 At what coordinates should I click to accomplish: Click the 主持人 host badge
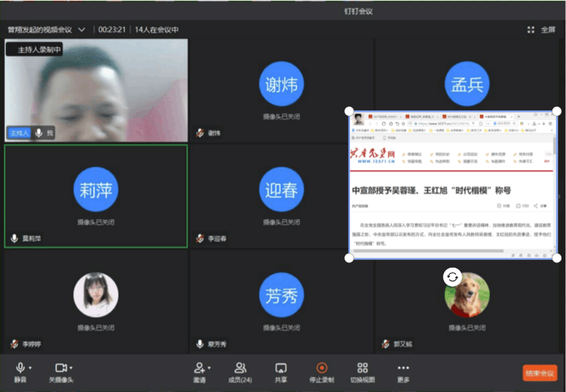point(19,133)
